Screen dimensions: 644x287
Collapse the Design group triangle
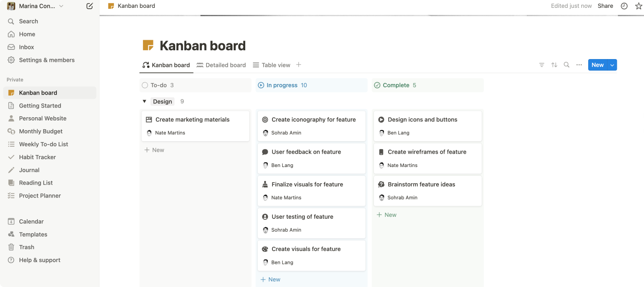click(144, 102)
